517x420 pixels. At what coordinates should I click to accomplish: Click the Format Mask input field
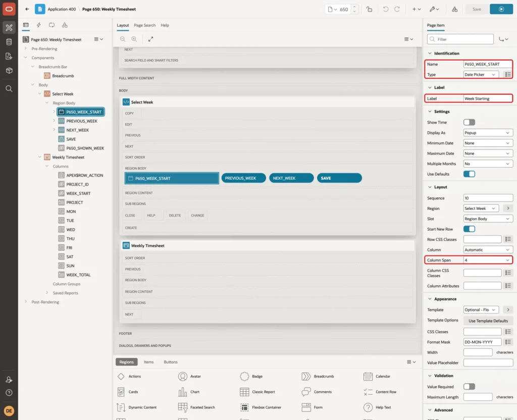click(482, 342)
